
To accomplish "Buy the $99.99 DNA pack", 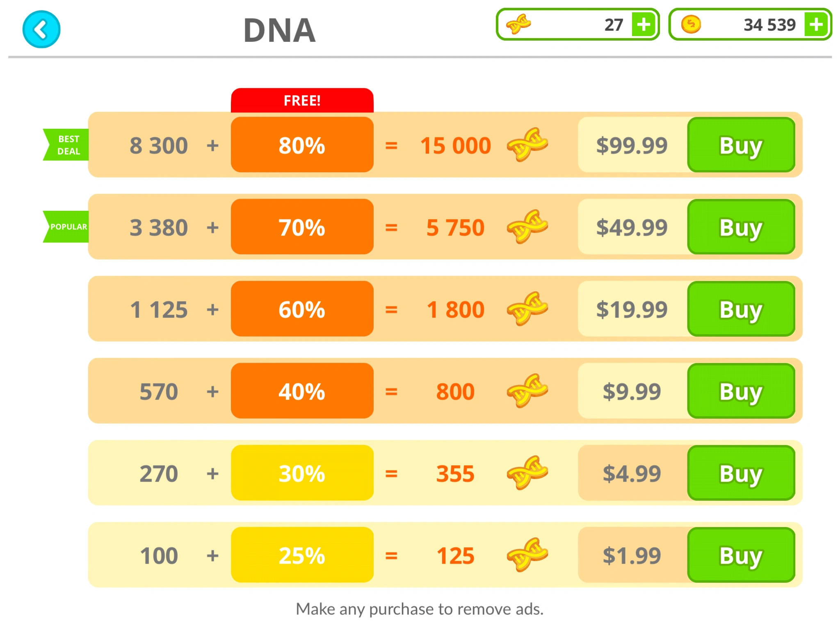I will (741, 145).
